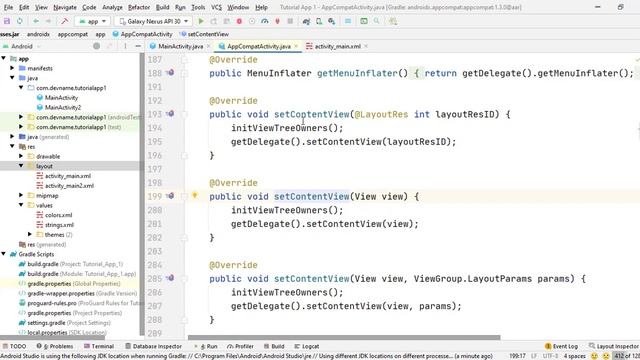This screenshot has height=360, width=640.
Task: Click the Sync/Reload from disk icon
Action: [x=20, y=21]
